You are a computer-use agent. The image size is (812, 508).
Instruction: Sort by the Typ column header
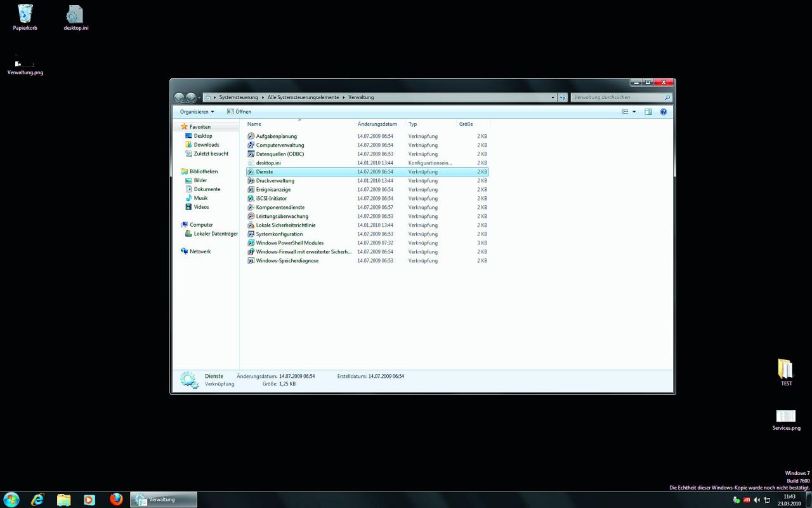431,124
